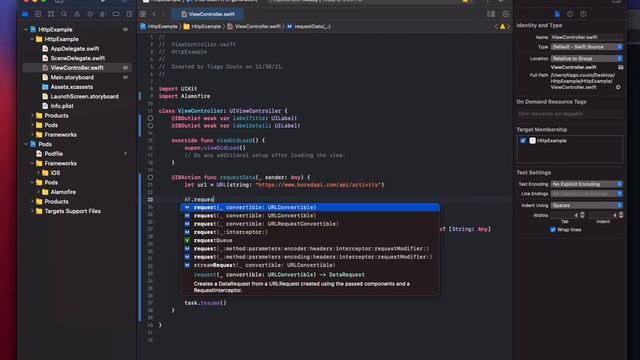Image resolution: width=640 pixels, height=360 pixels.
Task: Open the Find navigator magnifier icon
Action: point(64,14)
